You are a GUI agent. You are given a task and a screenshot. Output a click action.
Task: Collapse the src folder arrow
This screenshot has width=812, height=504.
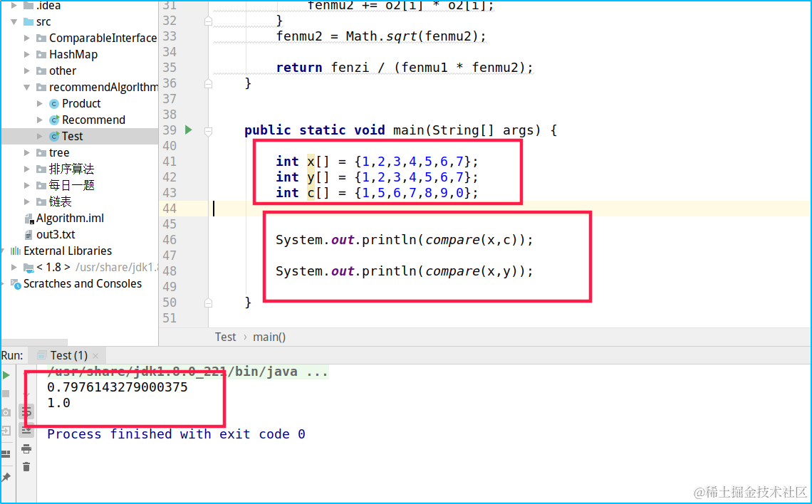(x=14, y=22)
